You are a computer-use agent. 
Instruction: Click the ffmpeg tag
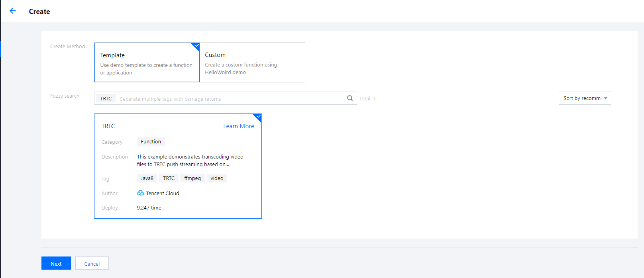click(x=192, y=178)
